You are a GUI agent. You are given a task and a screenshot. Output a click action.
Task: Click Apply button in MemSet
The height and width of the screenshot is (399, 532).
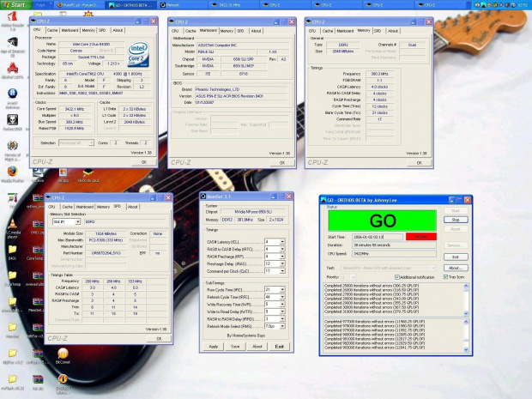[x=214, y=347]
